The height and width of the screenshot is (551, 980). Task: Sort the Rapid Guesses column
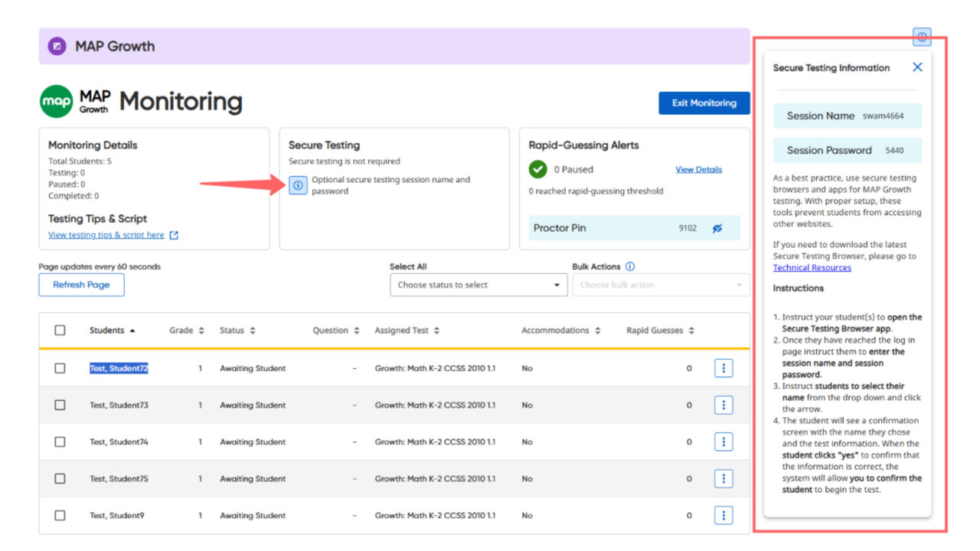pos(691,331)
